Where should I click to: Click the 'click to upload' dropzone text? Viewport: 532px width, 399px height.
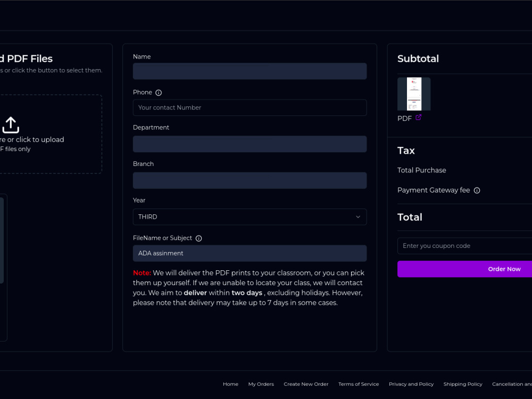[x=31, y=140]
